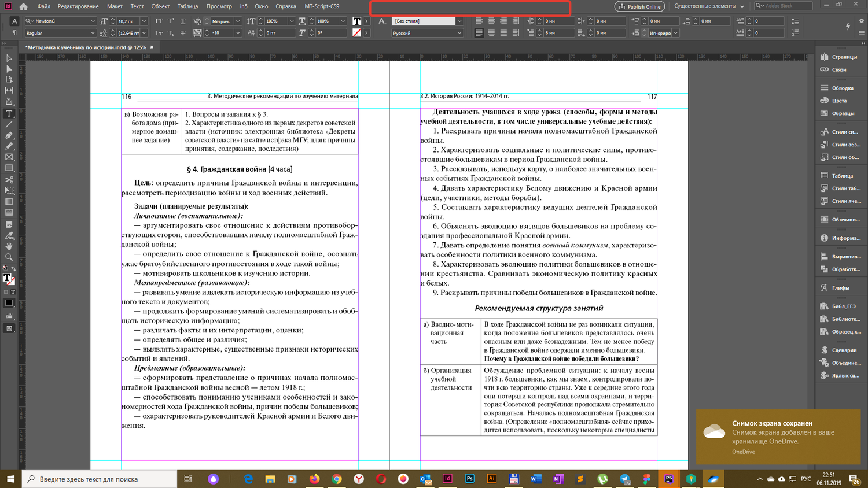Select the Eyedropper tool
The width and height of the screenshot is (868, 488).
(x=9, y=235)
